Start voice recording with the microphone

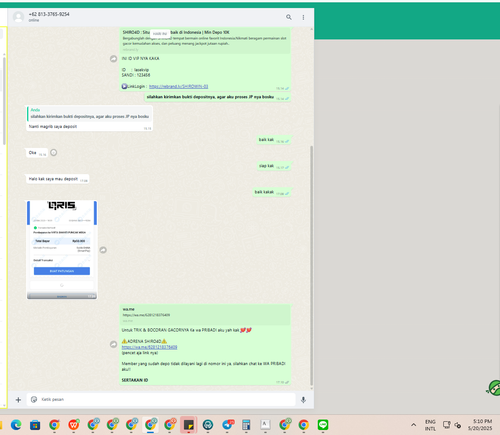(x=303, y=400)
